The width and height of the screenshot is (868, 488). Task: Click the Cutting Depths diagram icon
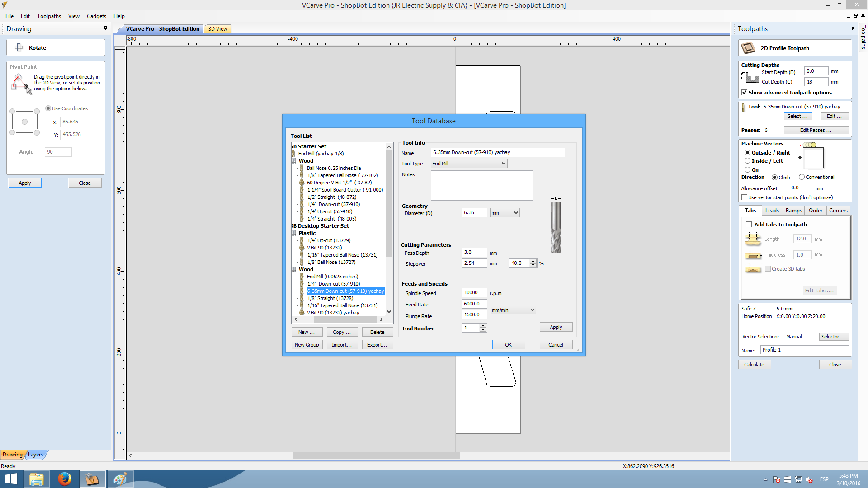point(750,78)
